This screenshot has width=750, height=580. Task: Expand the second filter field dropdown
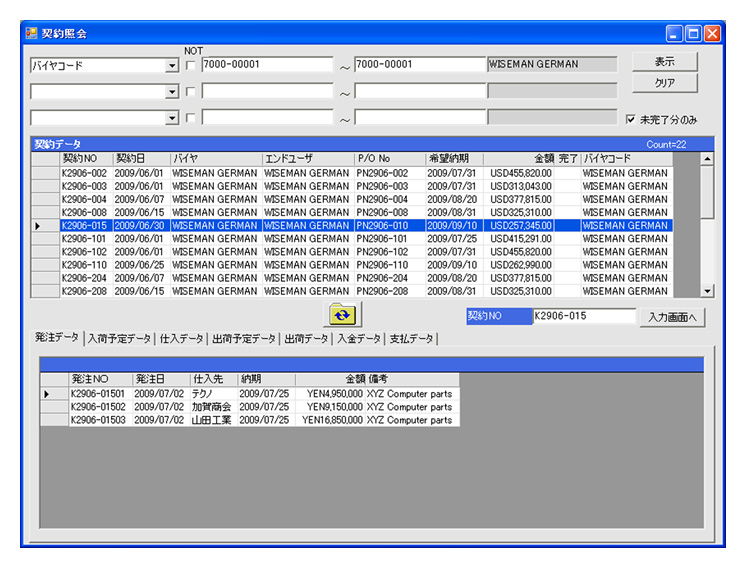[x=172, y=92]
